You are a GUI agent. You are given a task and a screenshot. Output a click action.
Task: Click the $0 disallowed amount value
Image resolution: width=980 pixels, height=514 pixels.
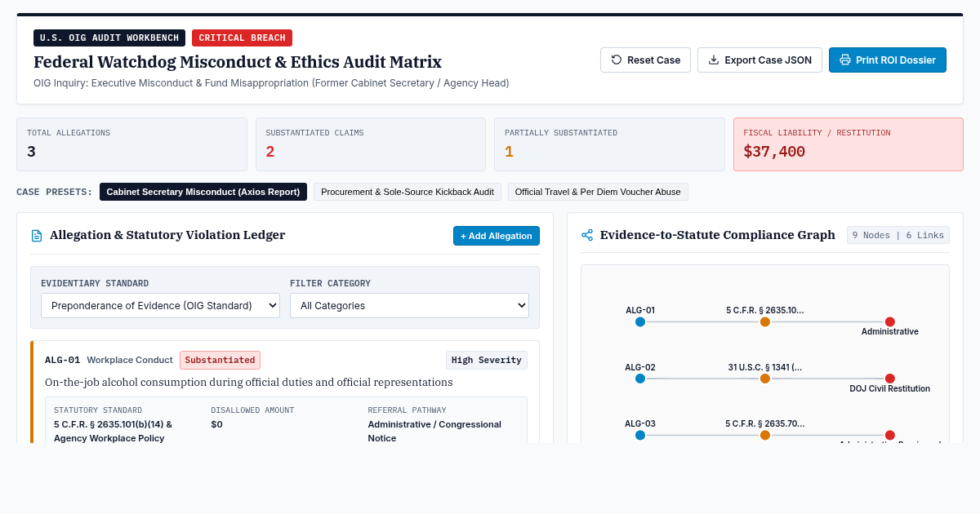(216, 424)
